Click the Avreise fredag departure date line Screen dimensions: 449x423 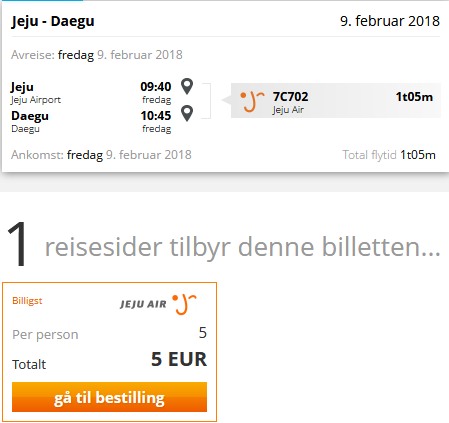pyautogui.click(x=97, y=55)
